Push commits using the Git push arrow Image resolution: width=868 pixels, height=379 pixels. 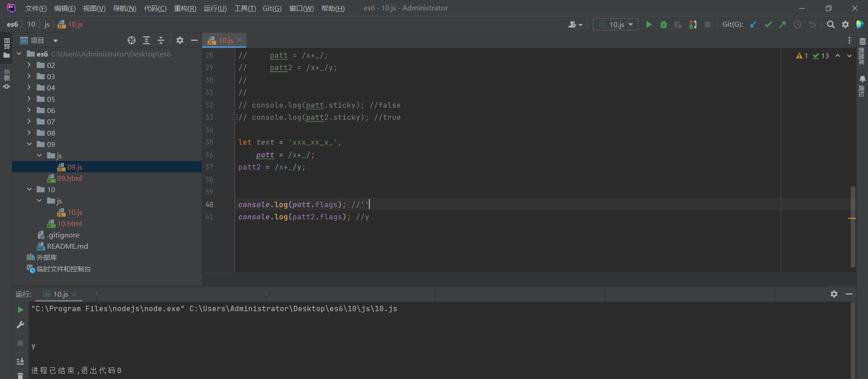783,24
